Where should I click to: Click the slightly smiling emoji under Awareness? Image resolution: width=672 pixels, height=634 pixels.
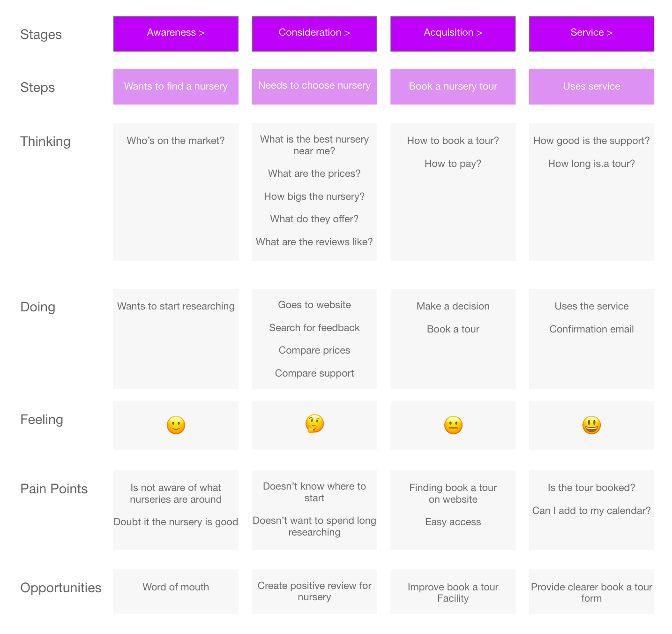tap(176, 425)
